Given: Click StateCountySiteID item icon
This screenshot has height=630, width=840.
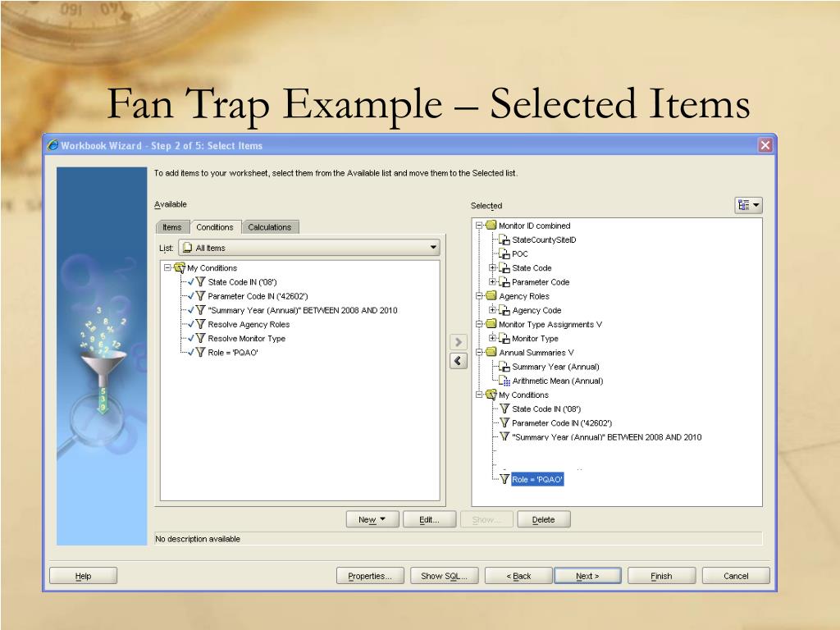Looking at the screenshot, I should pyautogui.click(x=504, y=240).
